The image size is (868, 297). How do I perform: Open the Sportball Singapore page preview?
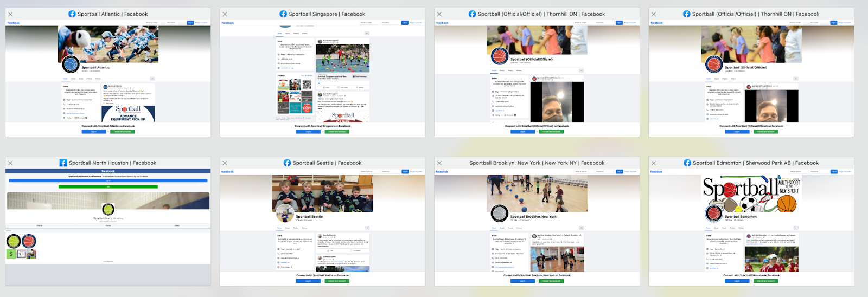tap(322, 76)
